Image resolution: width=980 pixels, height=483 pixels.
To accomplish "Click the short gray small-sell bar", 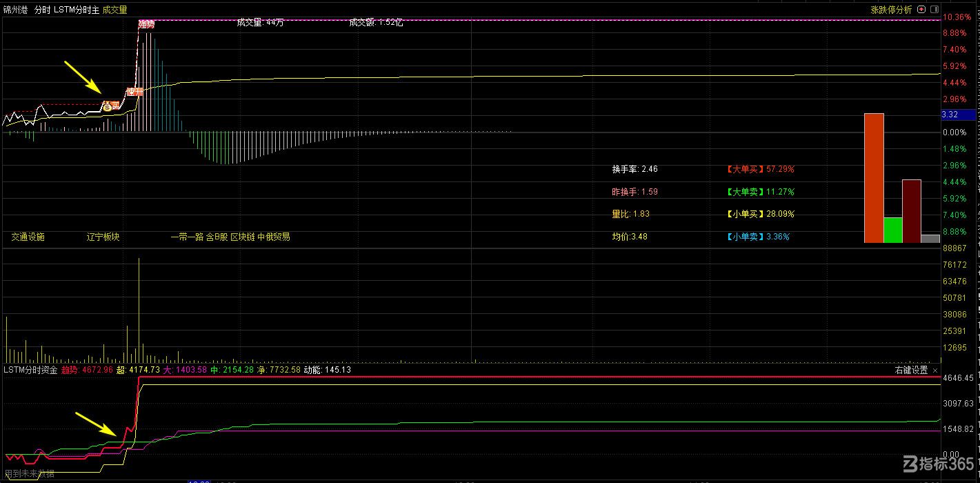I will click(x=930, y=239).
